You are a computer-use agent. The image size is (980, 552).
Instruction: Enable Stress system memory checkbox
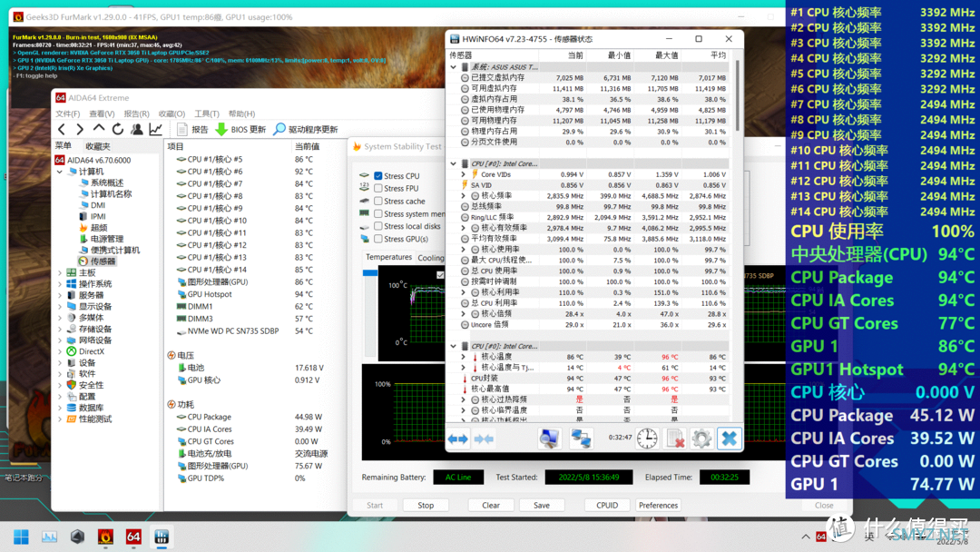tap(378, 213)
